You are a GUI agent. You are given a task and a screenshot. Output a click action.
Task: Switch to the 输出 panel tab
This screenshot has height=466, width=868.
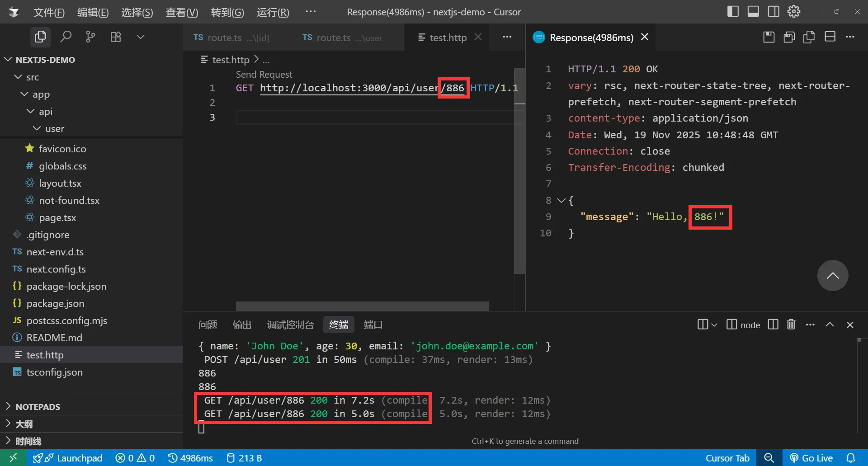click(242, 325)
